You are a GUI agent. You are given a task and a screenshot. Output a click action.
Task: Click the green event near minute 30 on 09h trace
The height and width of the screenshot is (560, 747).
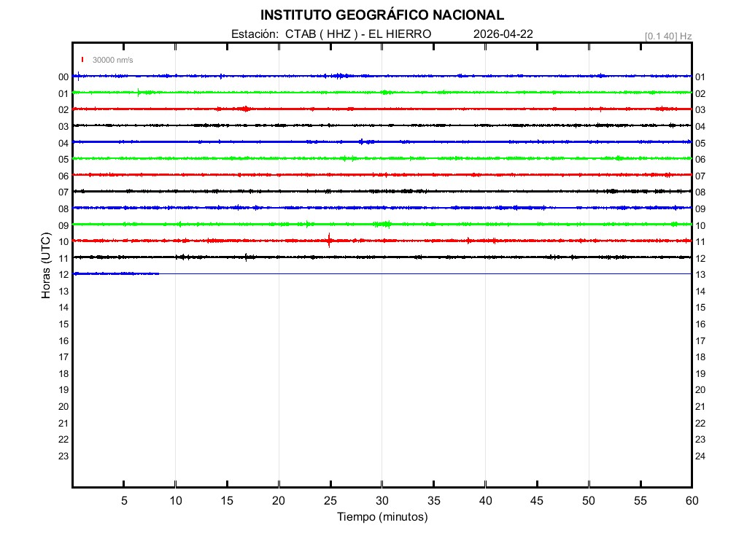click(383, 224)
